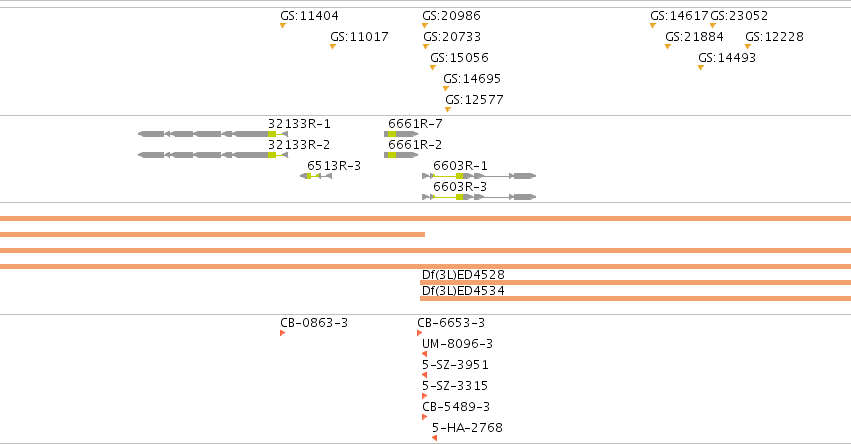Open the 32133R-2 label text
The height and width of the screenshot is (444, 851).
[299, 145]
